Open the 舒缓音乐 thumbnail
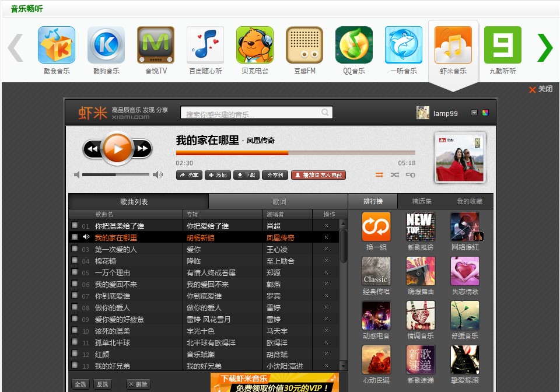Screen dimensions: 560x392 tap(465, 315)
